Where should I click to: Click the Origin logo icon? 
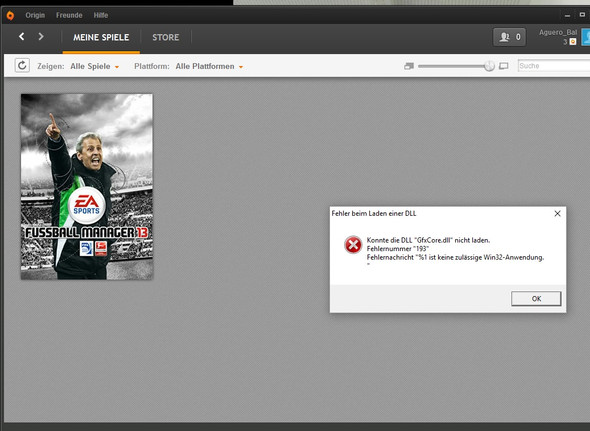pyautogui.click(x=11, y=15)
